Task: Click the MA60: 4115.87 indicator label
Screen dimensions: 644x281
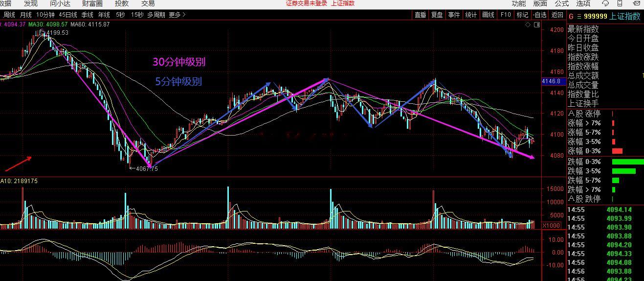Action: [x=90, y=24]
